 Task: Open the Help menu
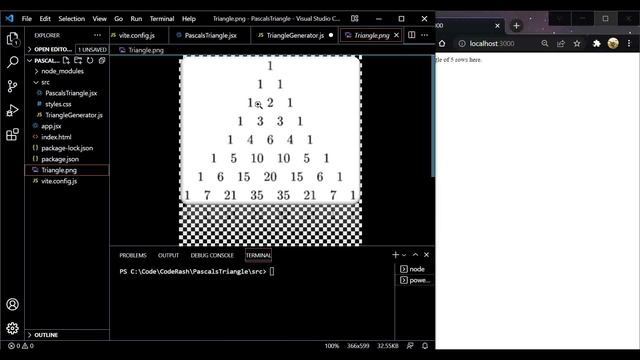coord(189,18)
